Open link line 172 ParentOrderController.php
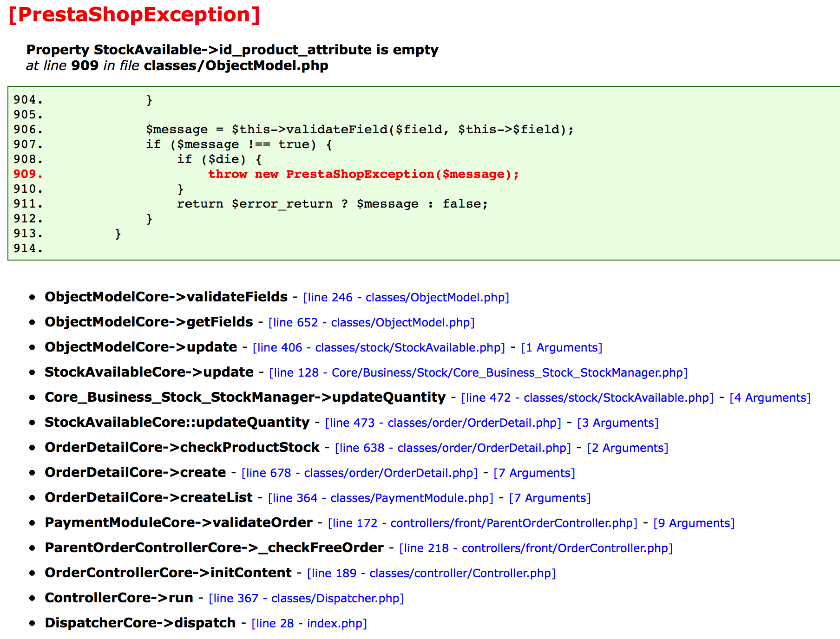 tap(483, 523)
